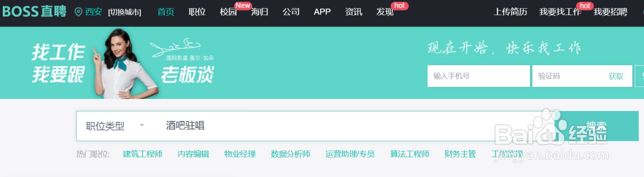The image size is (644, 177).
Task: Focus the 输入手机号 phone field
Action: [479, 76]
